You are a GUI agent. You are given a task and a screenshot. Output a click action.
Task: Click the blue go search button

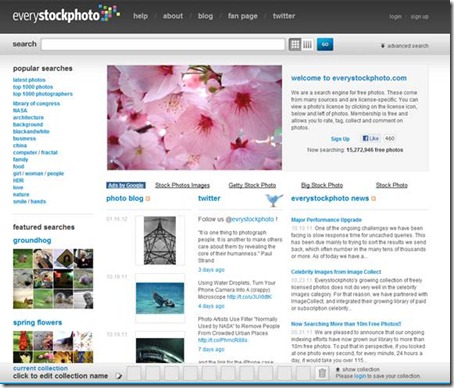(x=325, y=44)
